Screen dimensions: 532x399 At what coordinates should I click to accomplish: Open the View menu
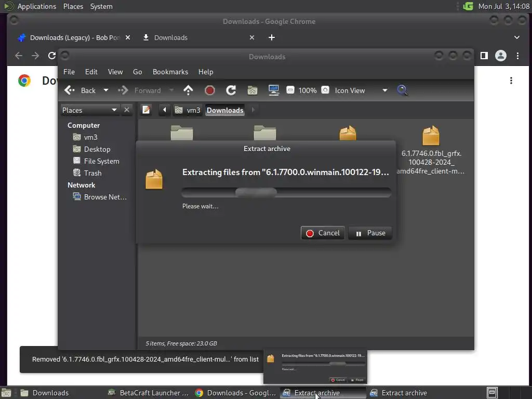pyautogui.click(x=115, y=72)
